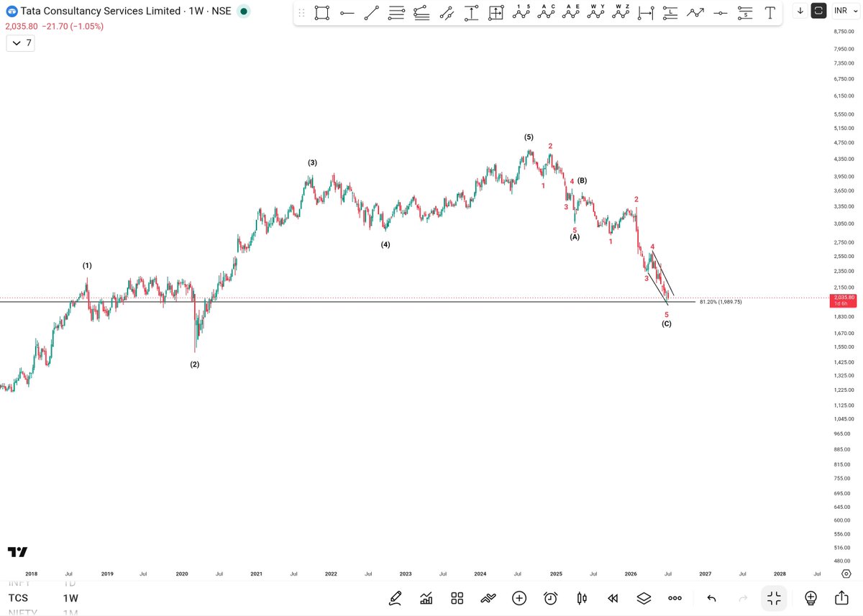Image resolution: width=863 pixels, height=616 pixels.
Task: Click the 1W interval label beside TCS
Action: tap(70, 598)
